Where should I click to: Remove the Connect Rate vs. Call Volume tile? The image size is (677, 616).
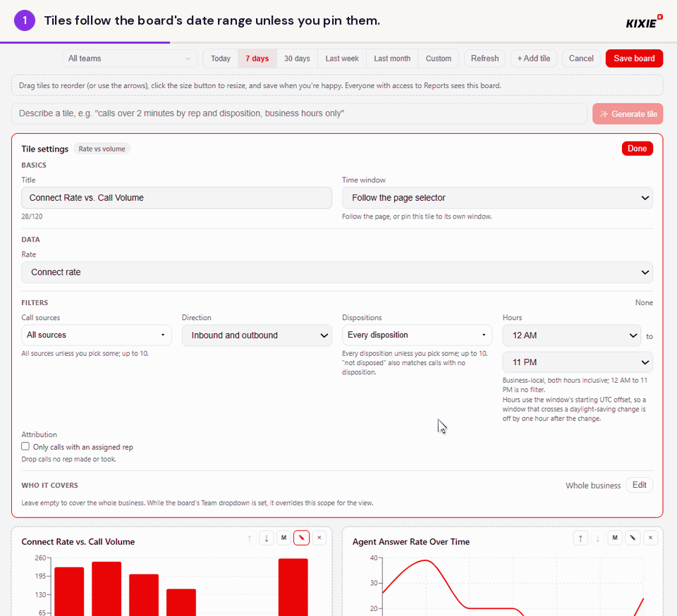click(319, 538)
